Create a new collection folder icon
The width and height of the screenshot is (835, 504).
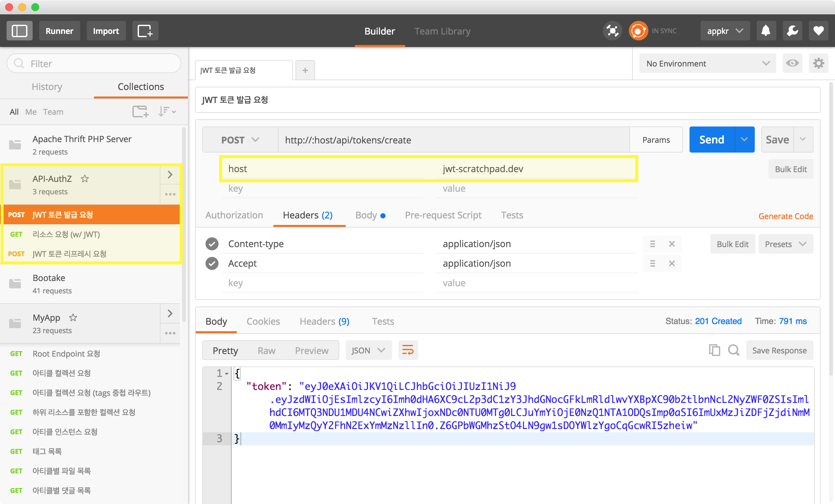coord(140,111)
